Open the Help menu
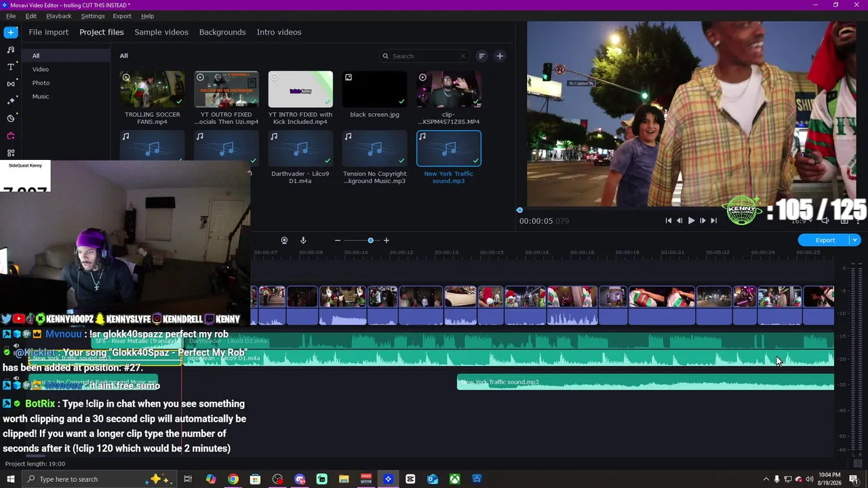 tap(148, 16)
